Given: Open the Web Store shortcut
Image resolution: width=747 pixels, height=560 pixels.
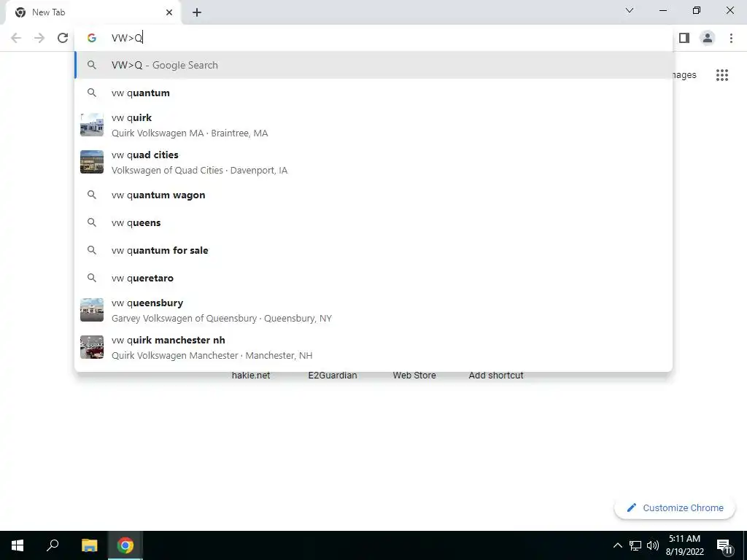Looking at the screenshot, I should point(414,376).
